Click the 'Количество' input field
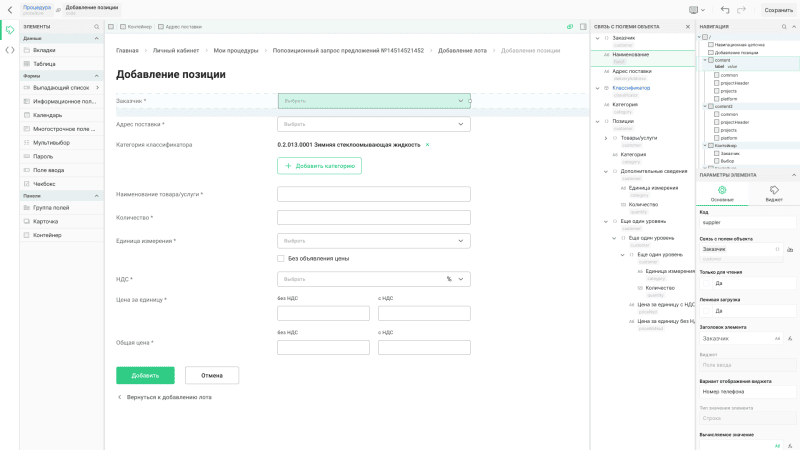Viewport: 800px width, 450px height. click(x=373, y=217)
